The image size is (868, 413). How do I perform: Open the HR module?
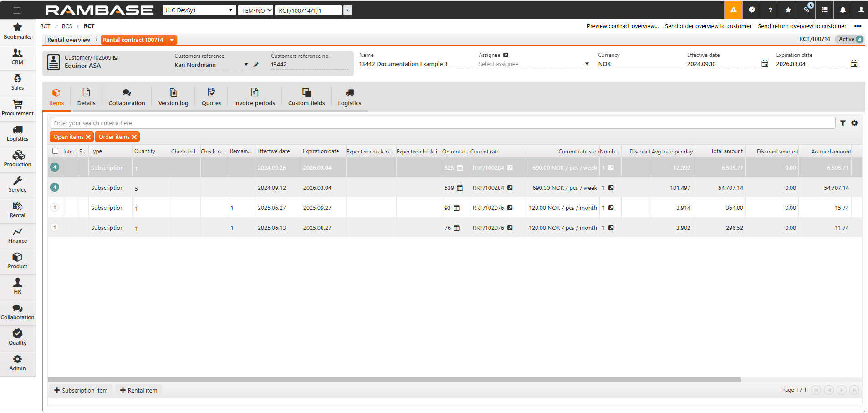click(18, 286)
